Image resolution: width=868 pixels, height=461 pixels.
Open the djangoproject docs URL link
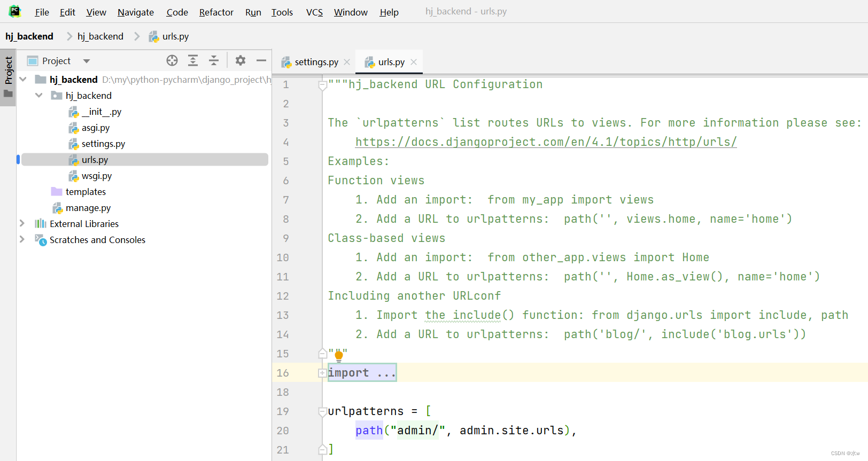pos(546,142)
